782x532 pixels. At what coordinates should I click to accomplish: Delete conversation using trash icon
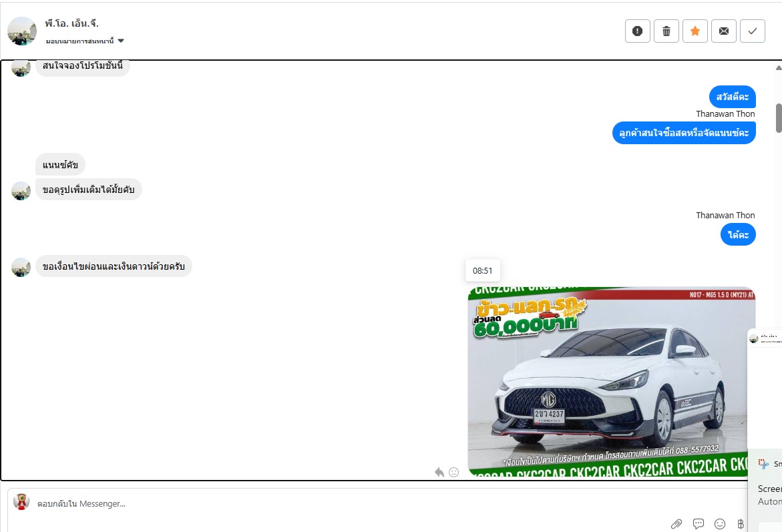(x=666, y=31)
